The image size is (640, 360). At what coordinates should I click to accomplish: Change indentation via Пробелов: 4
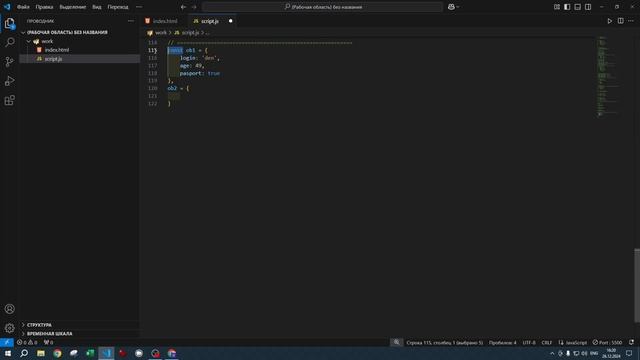[502, 342]
